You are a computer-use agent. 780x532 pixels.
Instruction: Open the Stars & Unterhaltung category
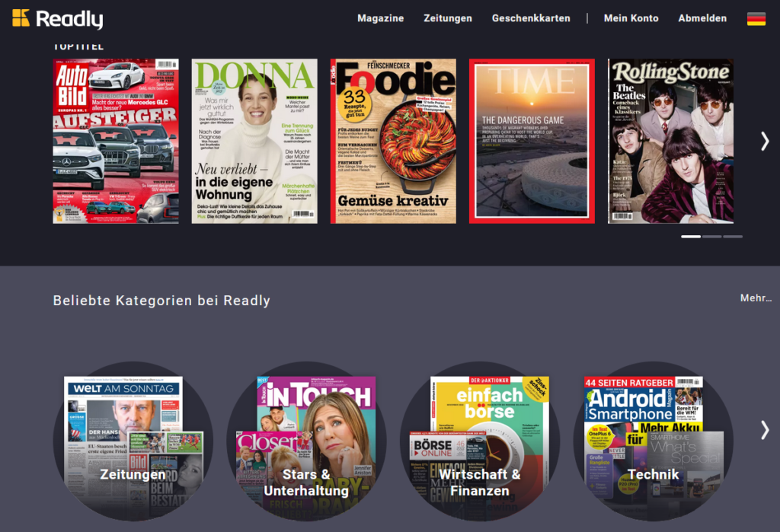[306, 441]
